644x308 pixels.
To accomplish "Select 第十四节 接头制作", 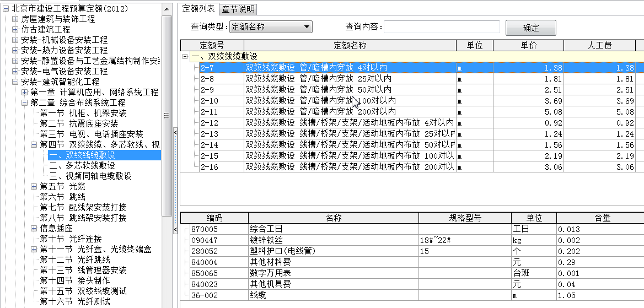I will (75, 281).
